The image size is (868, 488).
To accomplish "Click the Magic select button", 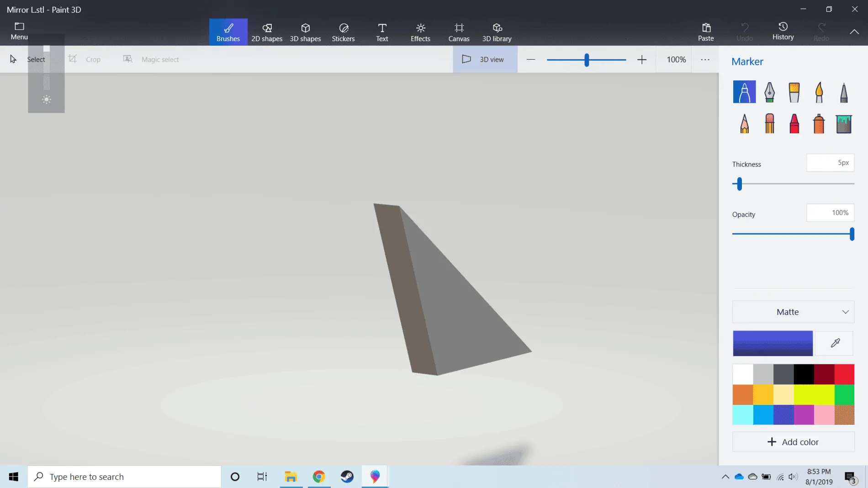I will [151, 59].
